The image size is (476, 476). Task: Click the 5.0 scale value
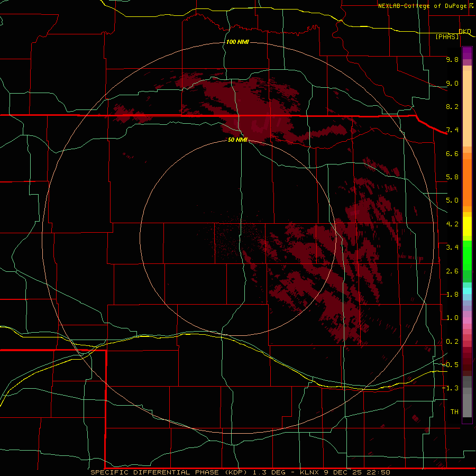(x=452, y=200)
